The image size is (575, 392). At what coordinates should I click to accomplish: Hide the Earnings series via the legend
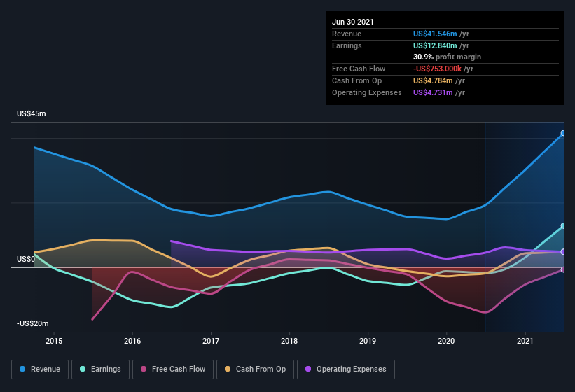pos(99,369)
